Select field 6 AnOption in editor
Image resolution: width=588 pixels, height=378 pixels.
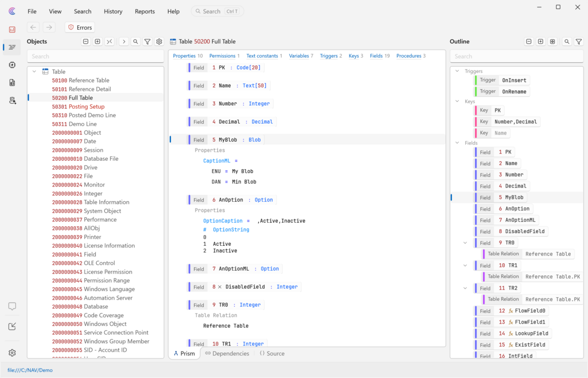232,200
